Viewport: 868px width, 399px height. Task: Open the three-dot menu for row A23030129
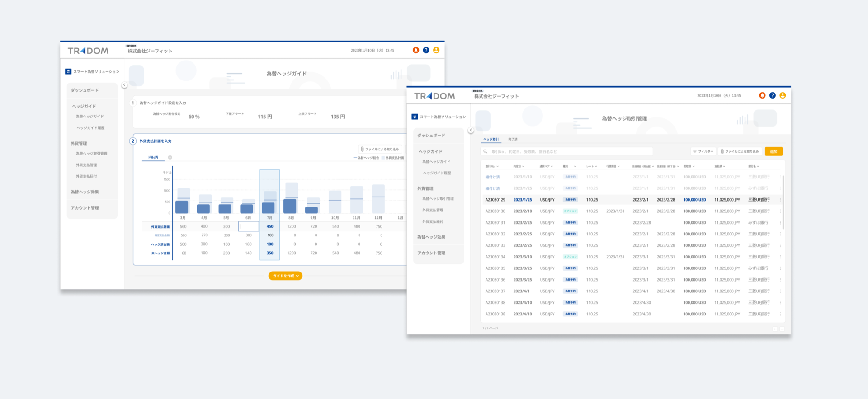click(x=781, y=200)
